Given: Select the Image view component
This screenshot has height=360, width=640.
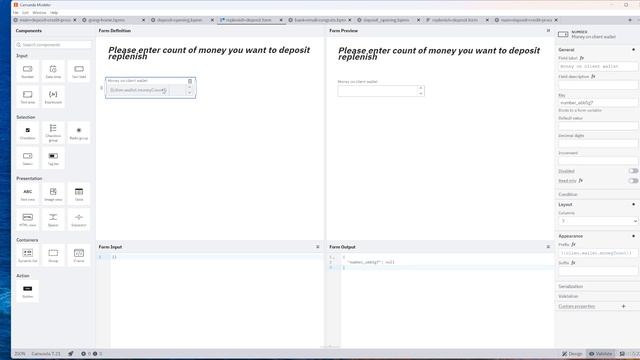Looking at the screenshot, I should pyautogui.click(x=53, y=194).
